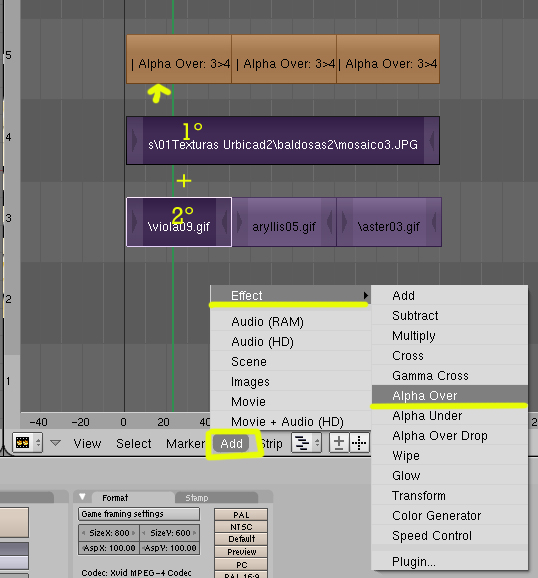This screenshot has height=578, width=538.
Task: Select the first Alpha Over: 3>4 strip
Action: pyautogui.click(x=179, y=59)
